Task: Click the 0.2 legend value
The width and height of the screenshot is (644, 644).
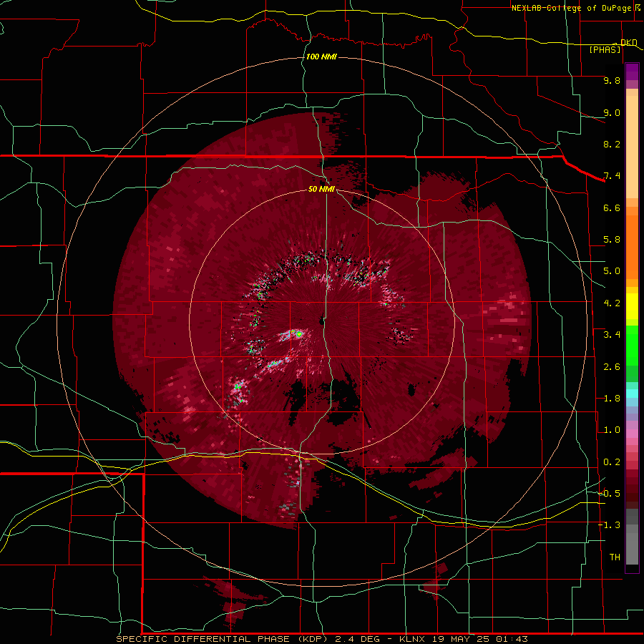Action: pyautogui.click(x=612, y=462)
